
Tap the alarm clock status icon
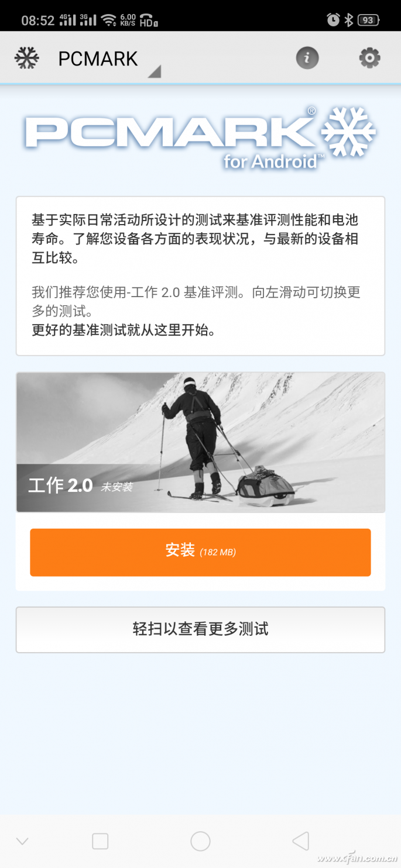(x=333, y=20)
